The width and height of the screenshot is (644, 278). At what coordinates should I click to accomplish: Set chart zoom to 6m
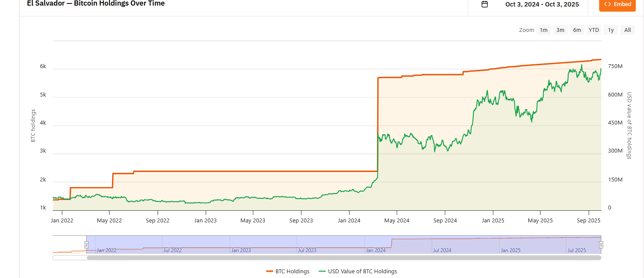click(x=577, y=30)
